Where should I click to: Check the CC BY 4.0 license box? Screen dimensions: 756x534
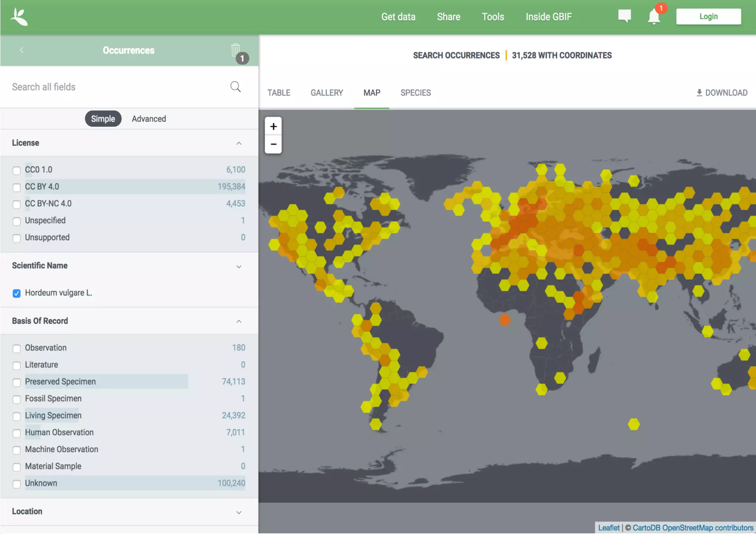click(17, 187)
